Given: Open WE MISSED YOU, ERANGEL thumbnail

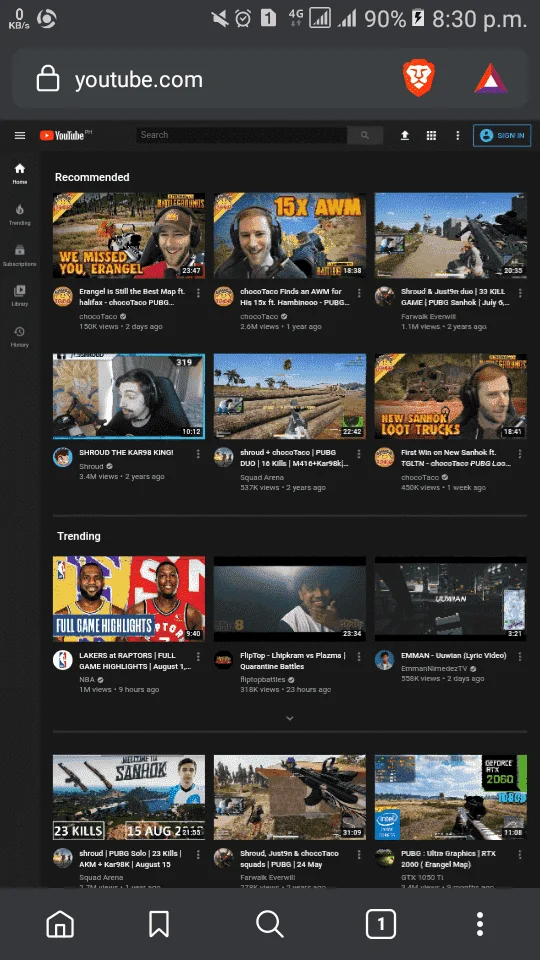Looking at the screenshot, I should point(129,236).
